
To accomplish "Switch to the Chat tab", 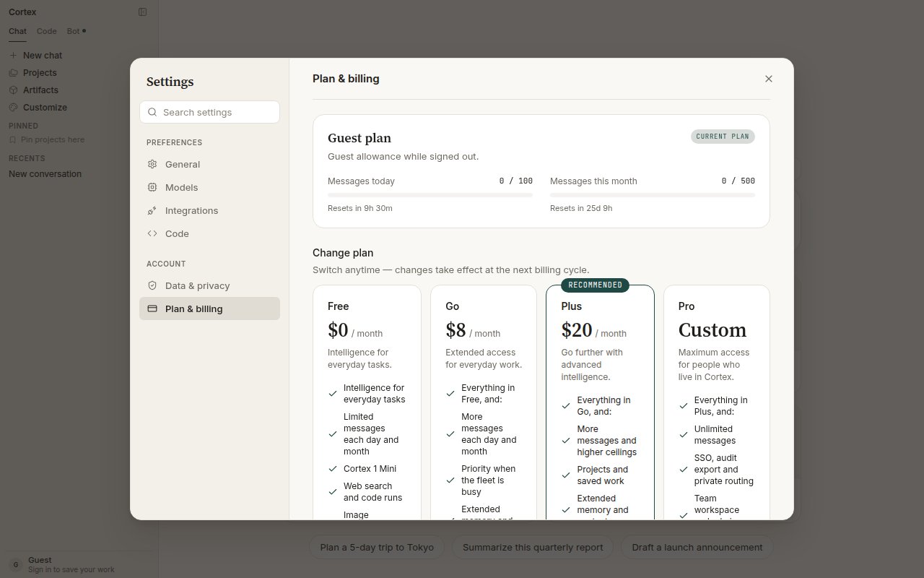I will coord(17,31).
